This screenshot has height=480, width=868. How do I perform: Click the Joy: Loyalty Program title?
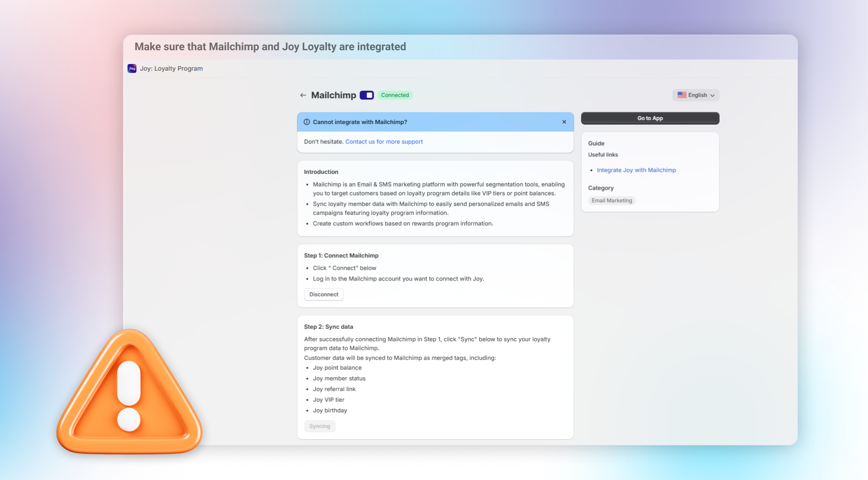(171, 68)
